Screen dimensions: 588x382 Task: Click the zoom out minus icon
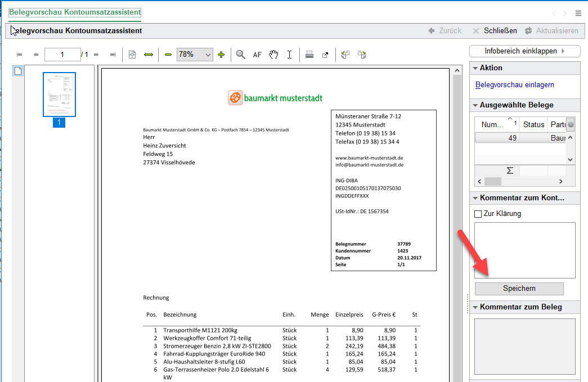[x=168, y=55]
